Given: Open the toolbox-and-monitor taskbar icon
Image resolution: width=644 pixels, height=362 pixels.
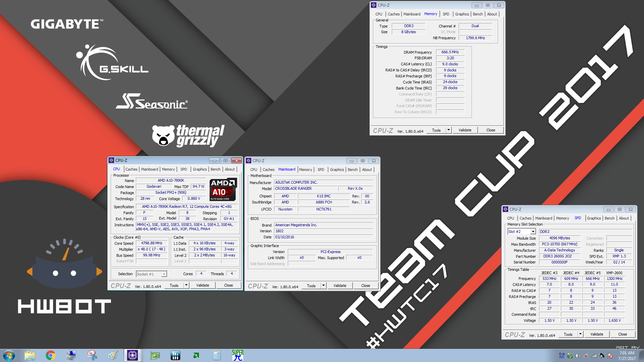Looking at the screenshot, I should [x=71, y=355].
